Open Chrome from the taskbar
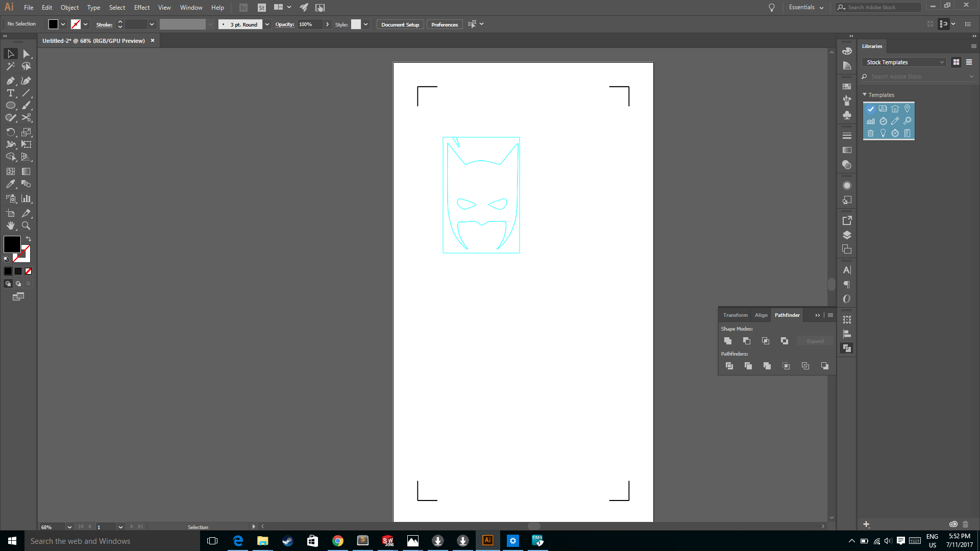The width and height of the screenshot is (980, 551). (338, 541)
